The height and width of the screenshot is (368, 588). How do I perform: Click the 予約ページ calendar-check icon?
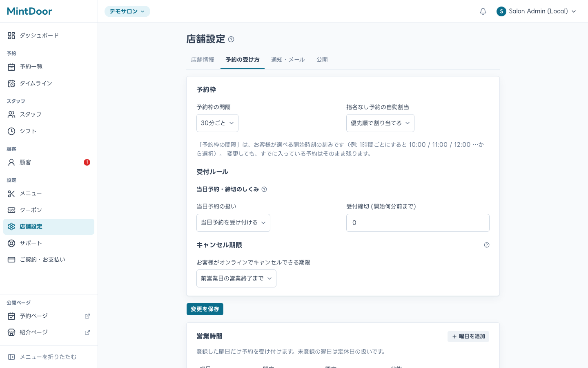pos(11,316)
